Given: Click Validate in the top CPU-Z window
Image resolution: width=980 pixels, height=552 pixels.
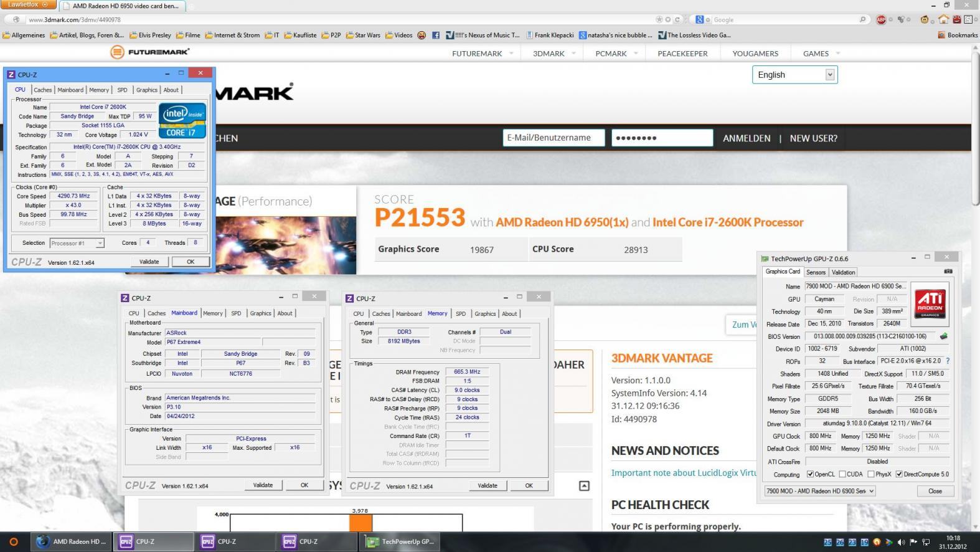Looking at the screenshot, I should coord(149,262).
